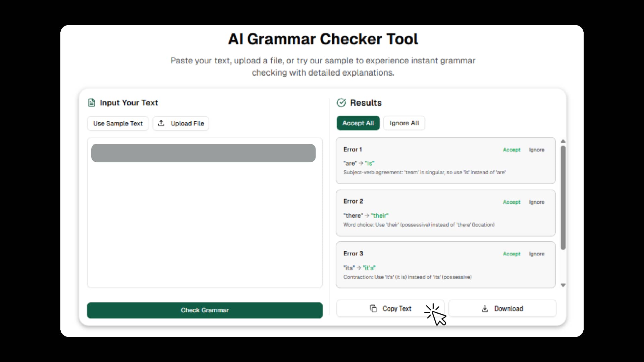Ignore Error 2 suggestion
The height and width of the screenshot is (362, 644).
(x=536, y=202)
